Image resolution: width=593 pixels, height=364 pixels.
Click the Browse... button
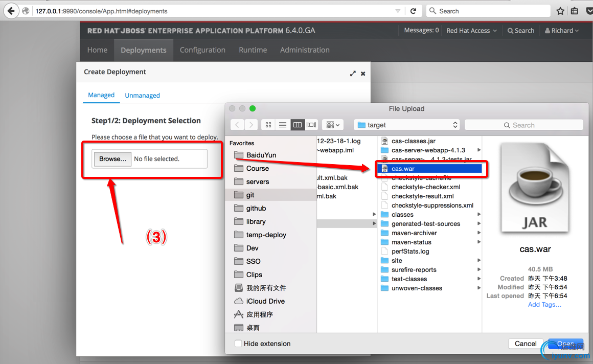[112, 159]
